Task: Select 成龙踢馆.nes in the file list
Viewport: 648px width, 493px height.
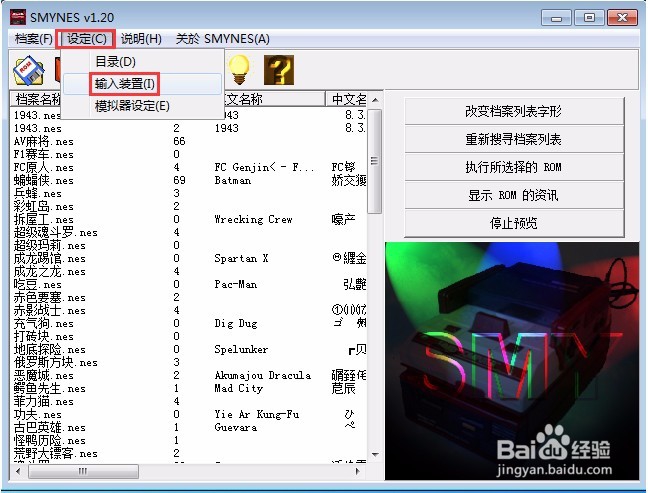Action: [x=50, y=259]
